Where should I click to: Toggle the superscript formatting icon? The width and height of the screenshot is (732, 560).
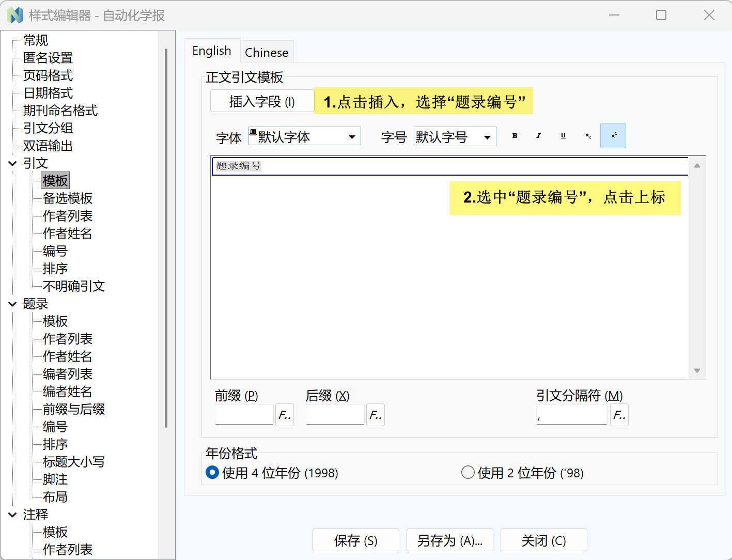click(x=613, y=135)
